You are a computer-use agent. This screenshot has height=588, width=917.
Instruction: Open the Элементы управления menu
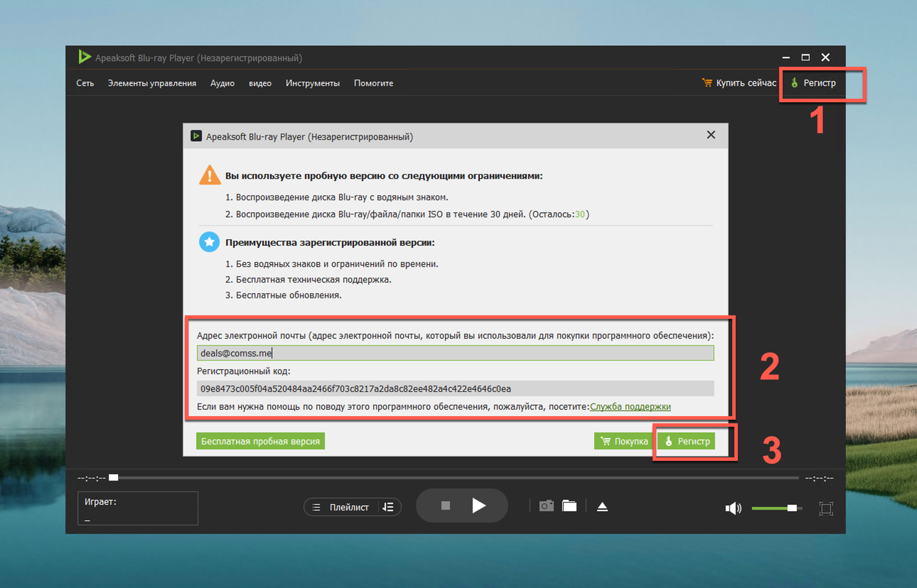(x=152, y=83)
